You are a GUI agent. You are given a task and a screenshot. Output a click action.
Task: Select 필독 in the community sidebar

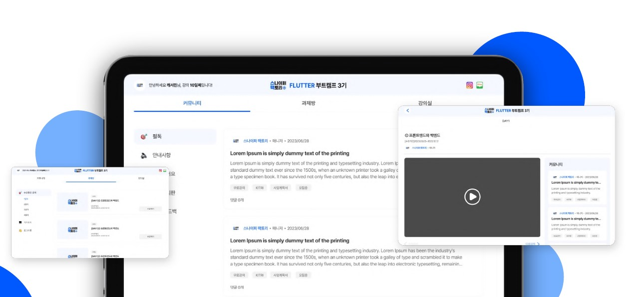(175, 136)
